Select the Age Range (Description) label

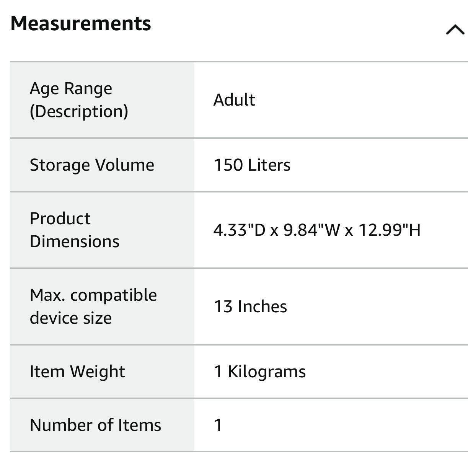pos(79,100)
